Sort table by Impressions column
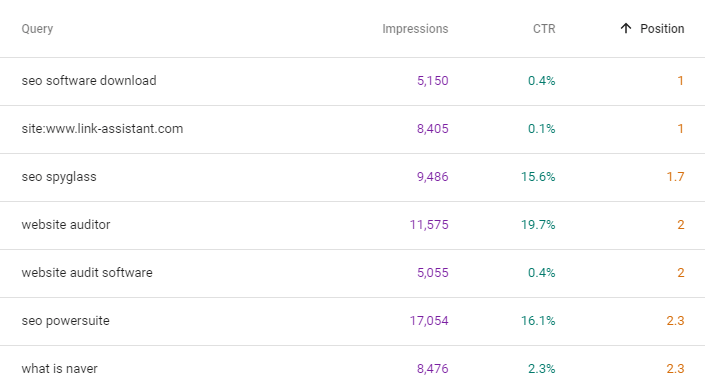 415,29
